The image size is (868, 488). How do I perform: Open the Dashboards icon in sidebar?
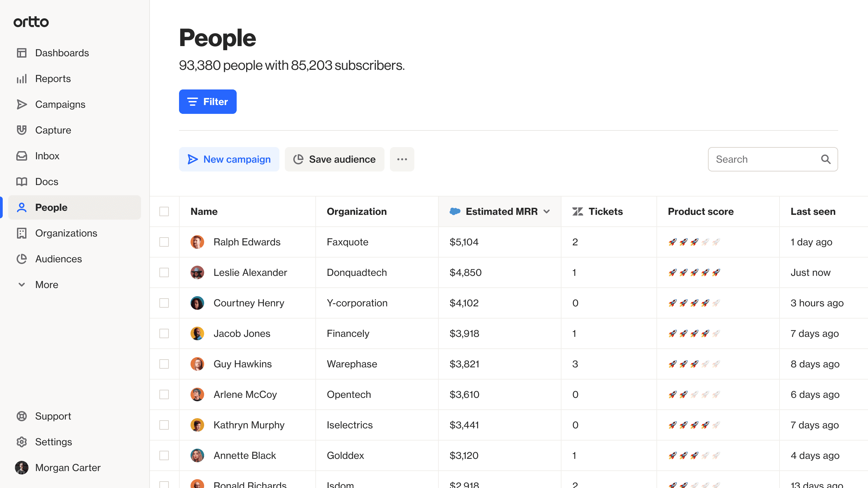[22, 53]
